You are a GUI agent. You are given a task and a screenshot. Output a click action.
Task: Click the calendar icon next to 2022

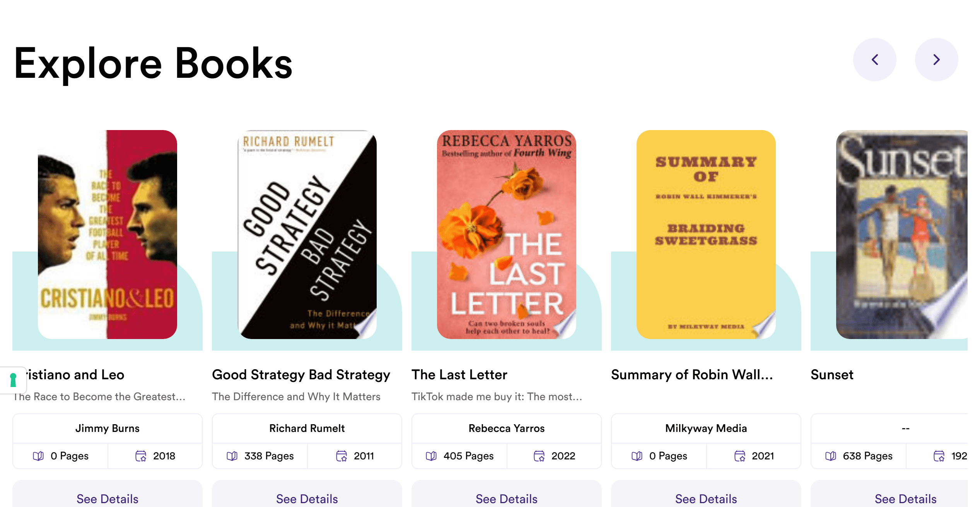539,456
